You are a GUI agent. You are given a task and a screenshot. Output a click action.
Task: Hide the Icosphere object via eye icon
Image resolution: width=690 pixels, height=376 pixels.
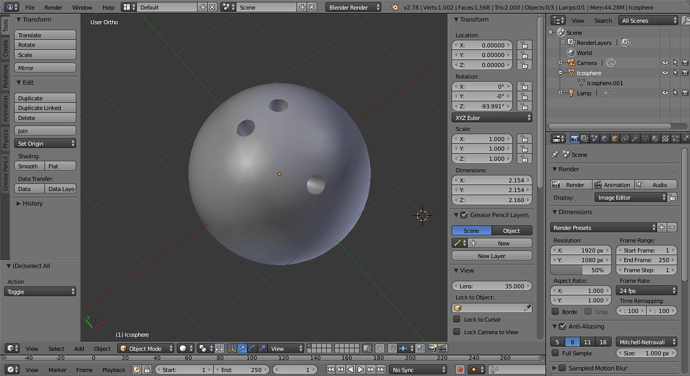pyautogui.click(x=665, y=73)
